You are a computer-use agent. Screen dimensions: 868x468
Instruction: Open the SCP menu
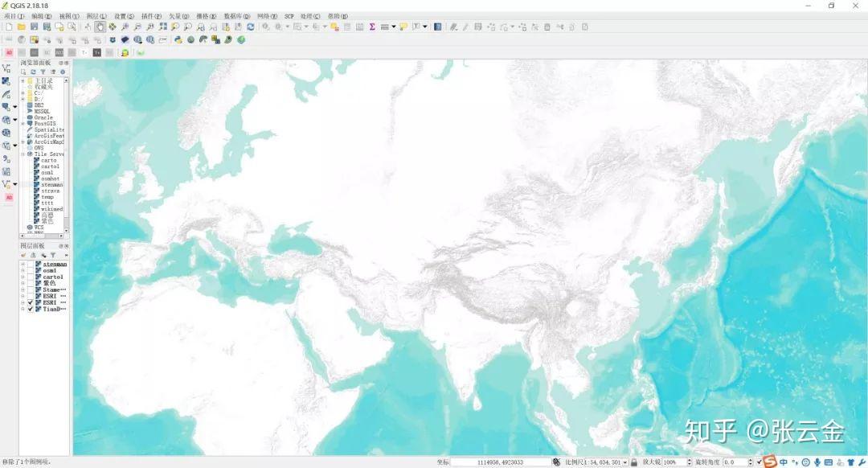coord(289,16)
